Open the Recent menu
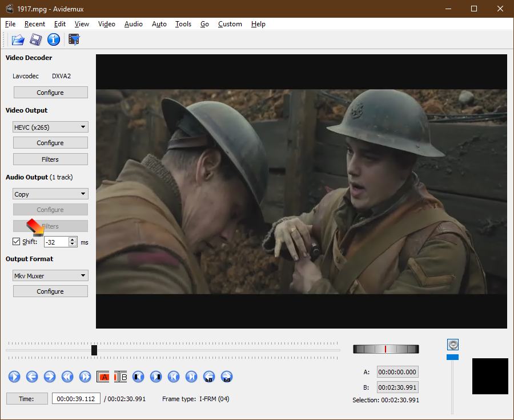The height and width of the screenshot is (420, 514). 35,24
